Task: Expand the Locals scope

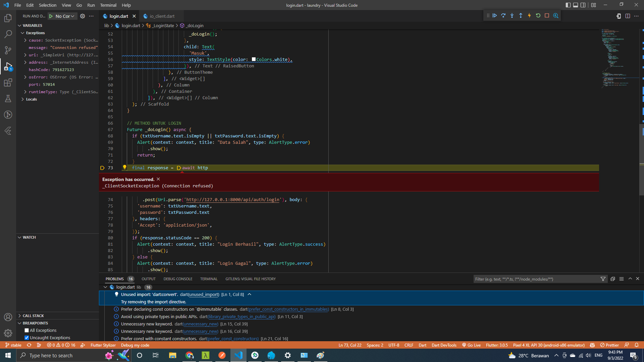Action: (23, 99)
